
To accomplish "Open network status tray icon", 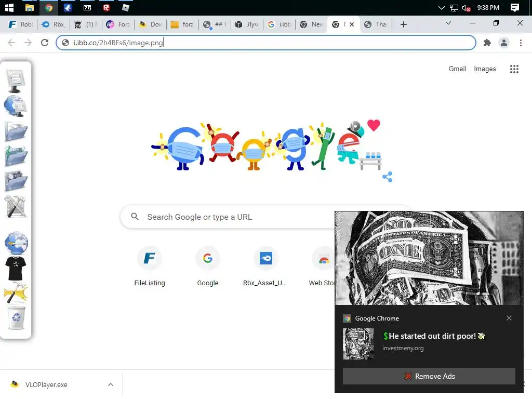I will pyautogui.click(x=454, y=8).
